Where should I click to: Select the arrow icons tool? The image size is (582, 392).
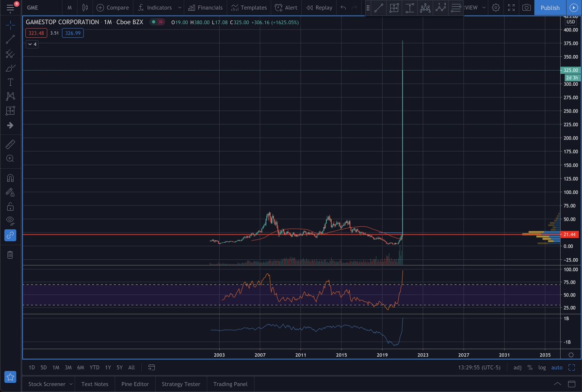[10, 125]
